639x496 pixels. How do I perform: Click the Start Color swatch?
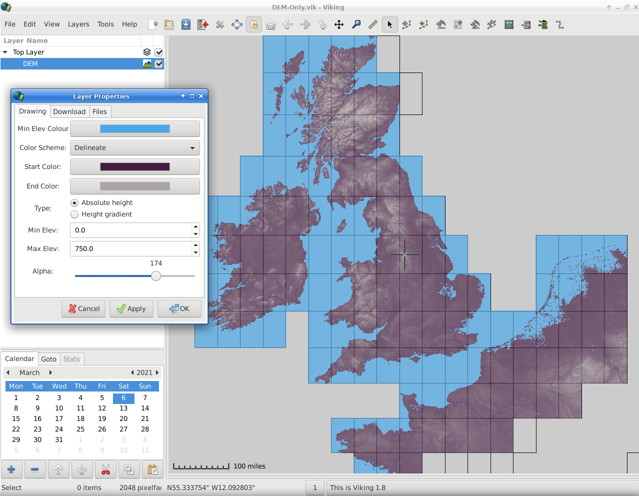[134, 167]
